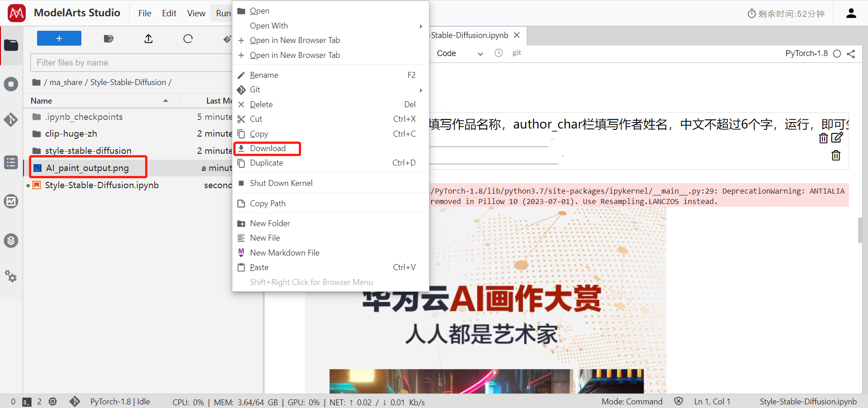This screenshot has width=868, height=408.
Task: Select Rename in the context menu
Action: click(x=330, y=75)
